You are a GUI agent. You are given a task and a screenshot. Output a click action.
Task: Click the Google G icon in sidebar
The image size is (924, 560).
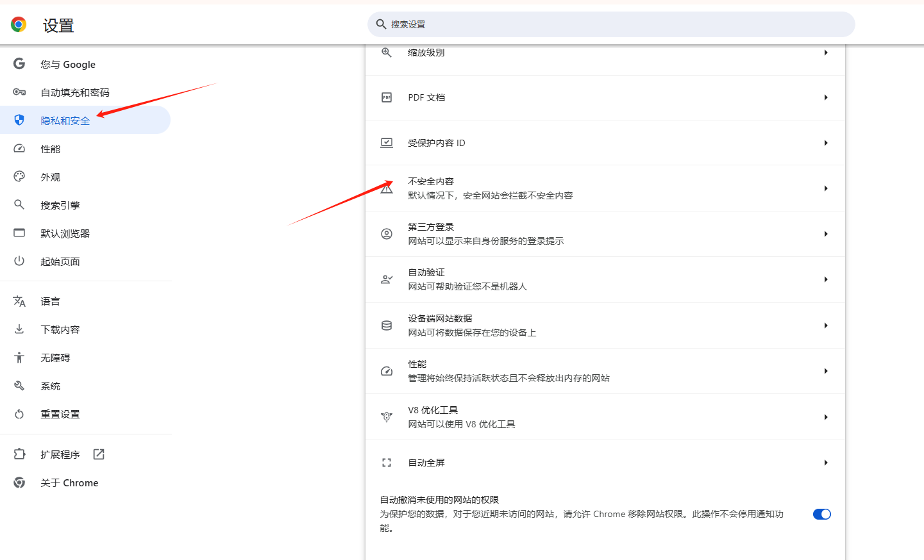(19, 63)
